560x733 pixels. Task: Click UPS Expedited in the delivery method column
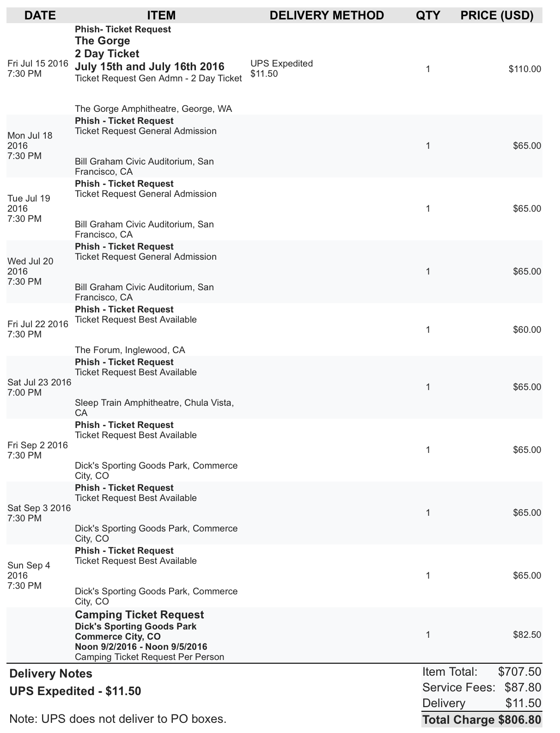click(281, 63)
